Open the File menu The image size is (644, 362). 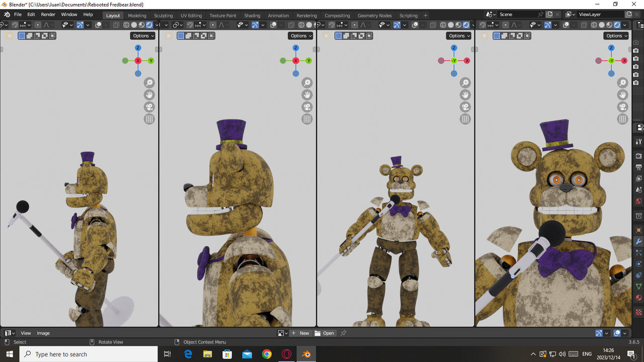coord(18,15)
